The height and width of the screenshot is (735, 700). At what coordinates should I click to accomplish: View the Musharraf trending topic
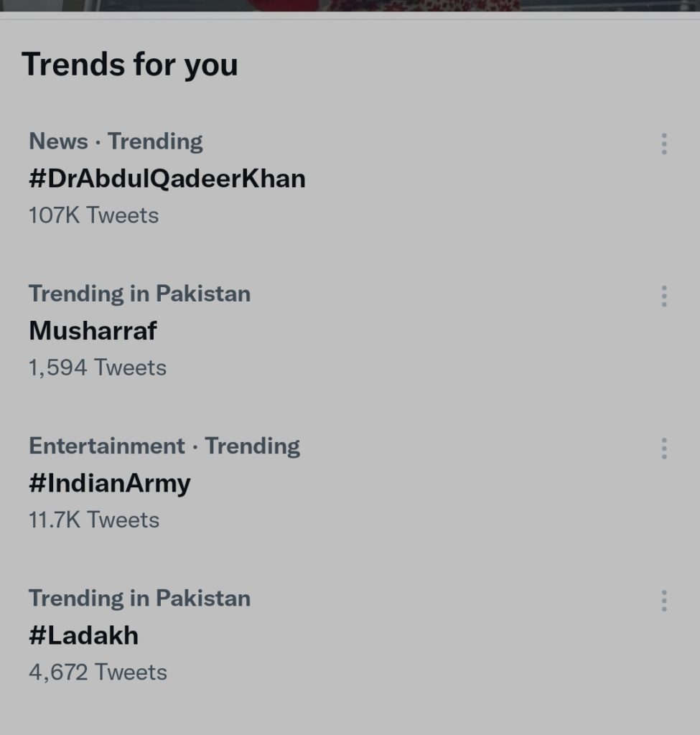tap(93, 330)
